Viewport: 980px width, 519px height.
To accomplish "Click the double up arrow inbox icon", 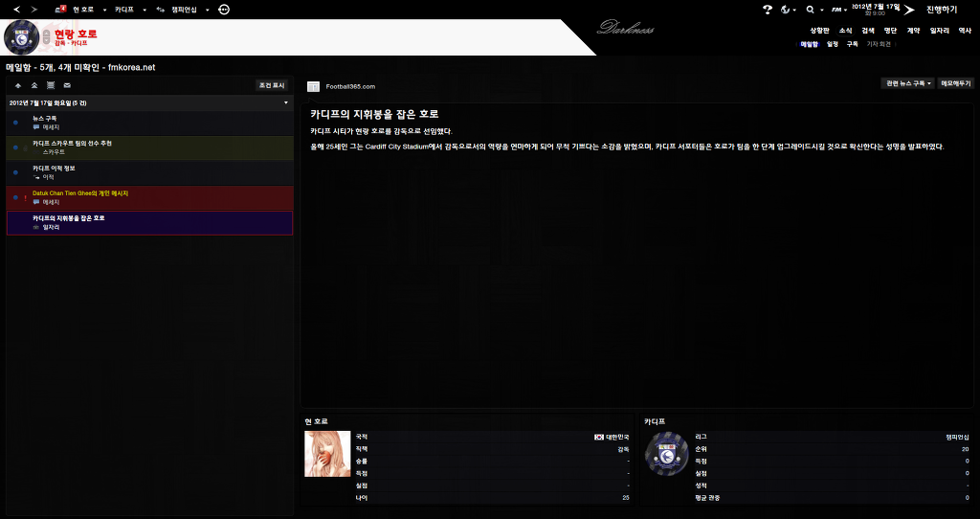I will point(34,85).
